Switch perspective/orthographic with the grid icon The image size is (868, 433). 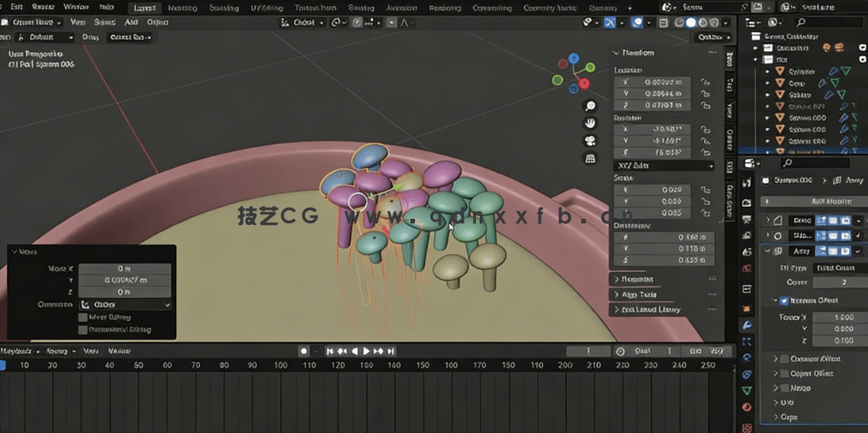click(590, 158)
